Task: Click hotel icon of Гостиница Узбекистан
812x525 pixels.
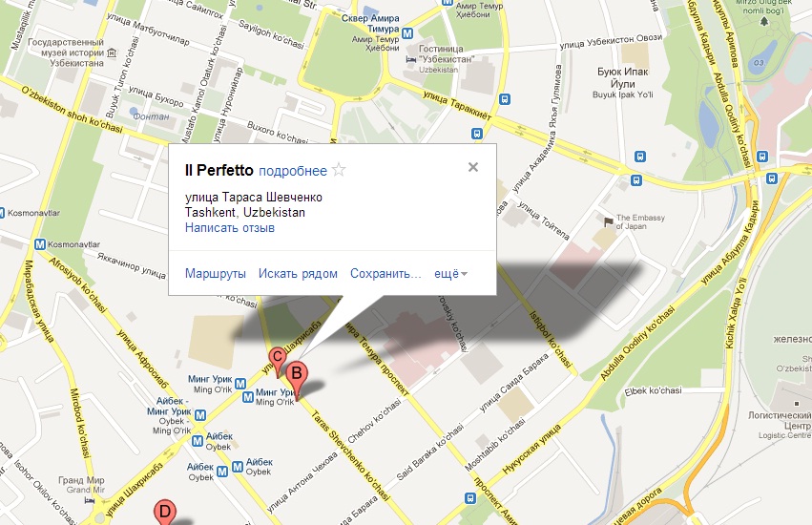Action: 410,59
